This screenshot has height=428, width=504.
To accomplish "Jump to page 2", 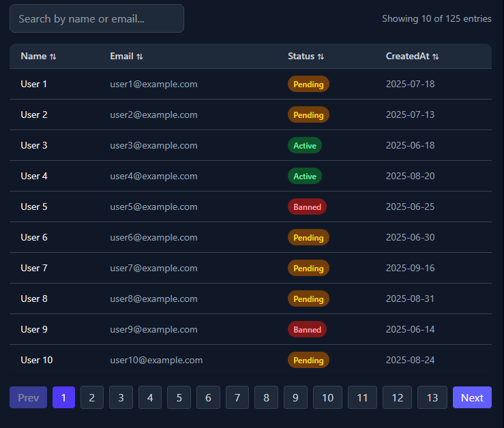I will pyautogui.click(x=92, y=397).
